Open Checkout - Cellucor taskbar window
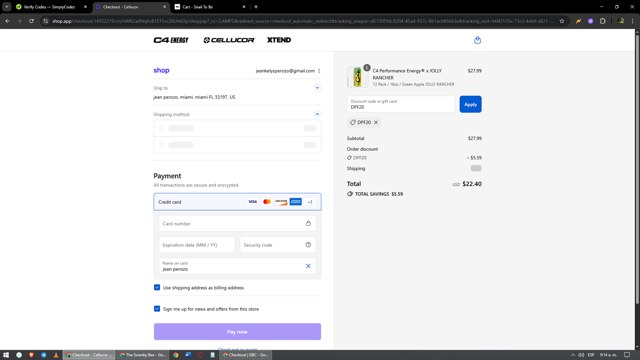Image resolution: width=640 pixels, height=360 pixels. 89,355
